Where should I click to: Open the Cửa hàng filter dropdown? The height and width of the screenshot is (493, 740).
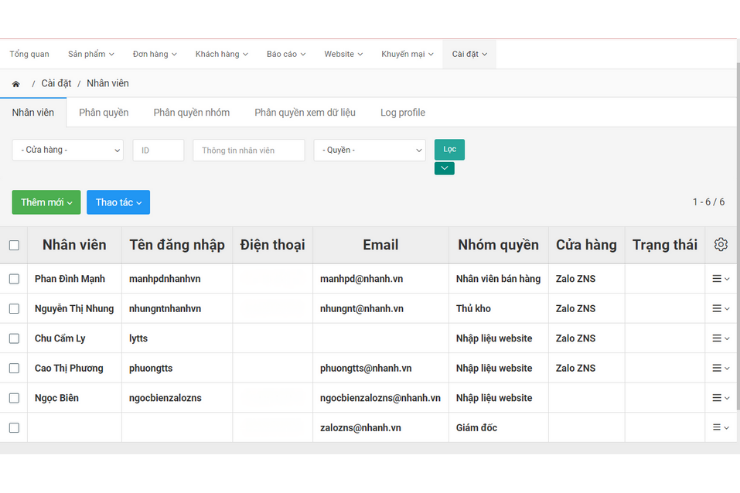pyautogui.click(x=67, y=150)
